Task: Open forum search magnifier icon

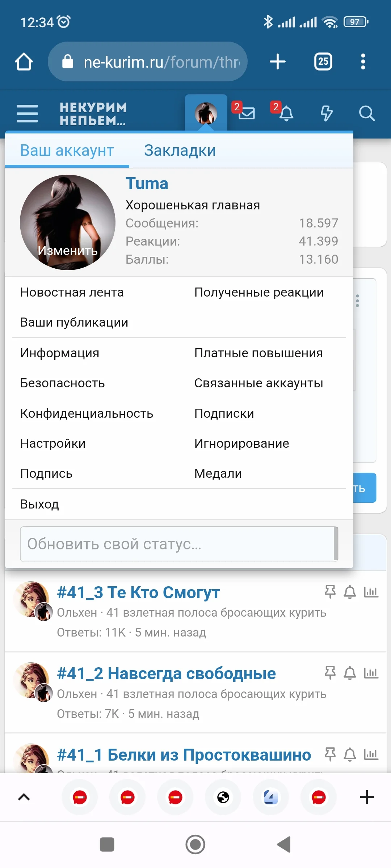Action: (367, 113)
